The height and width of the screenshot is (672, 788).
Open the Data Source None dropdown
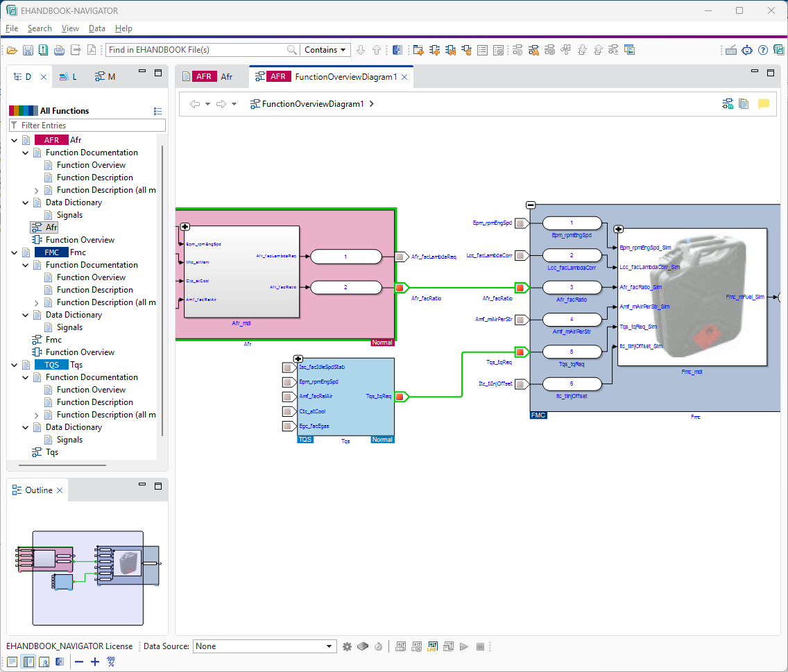264,646
